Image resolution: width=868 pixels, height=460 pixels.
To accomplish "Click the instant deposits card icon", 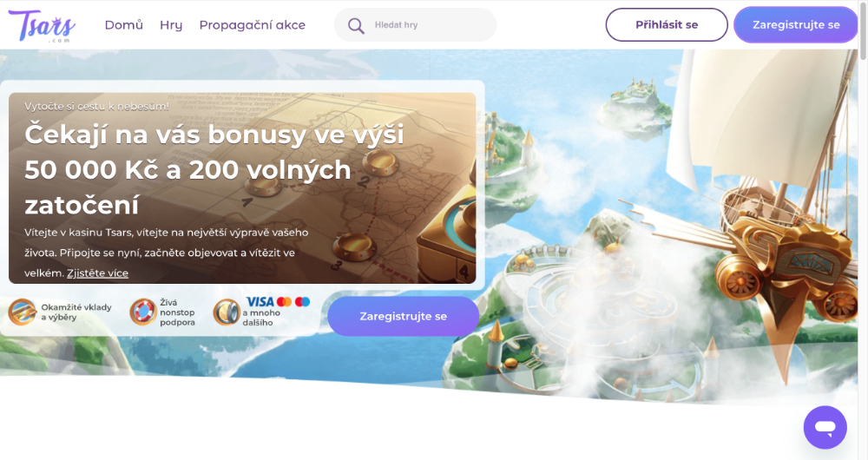I will (x=23, y=312).
